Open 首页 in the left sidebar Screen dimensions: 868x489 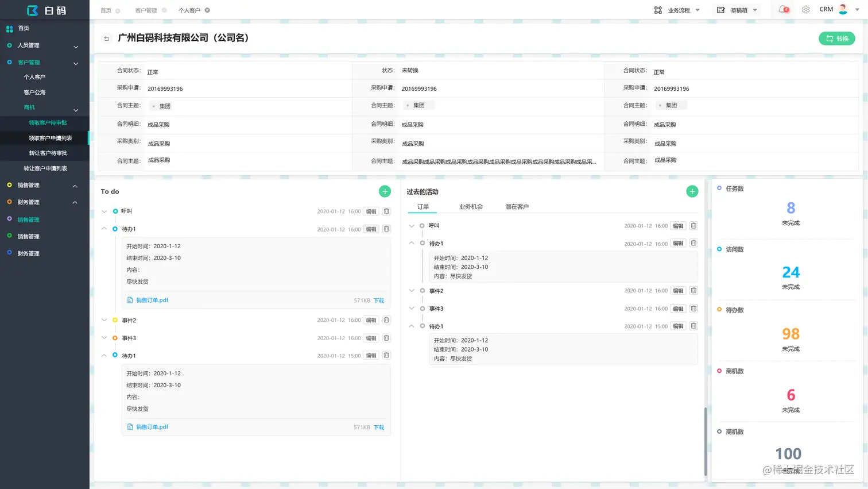pos(23,28)
